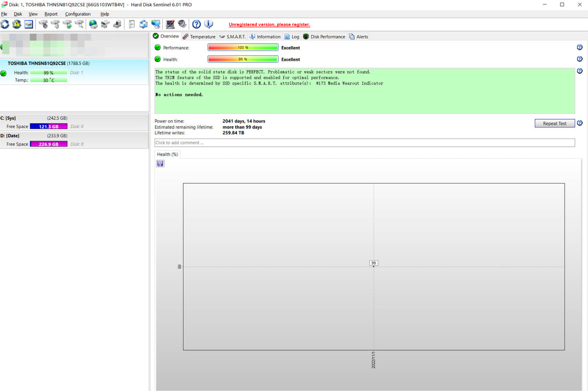Open the Help menu

click(105, 14)
